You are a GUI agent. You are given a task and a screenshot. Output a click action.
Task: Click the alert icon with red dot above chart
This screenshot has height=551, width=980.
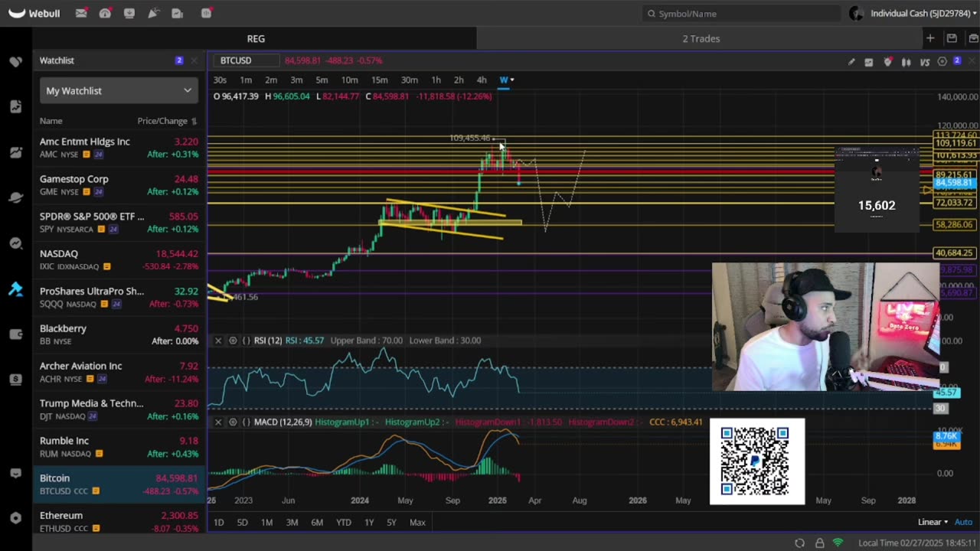[x=888, y=61]
